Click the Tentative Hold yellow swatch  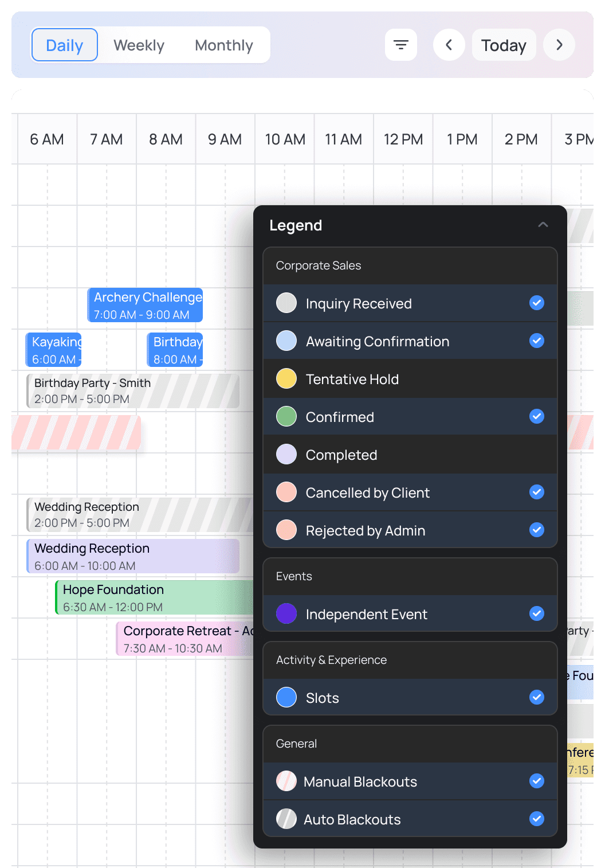click(x=286, y=378)
